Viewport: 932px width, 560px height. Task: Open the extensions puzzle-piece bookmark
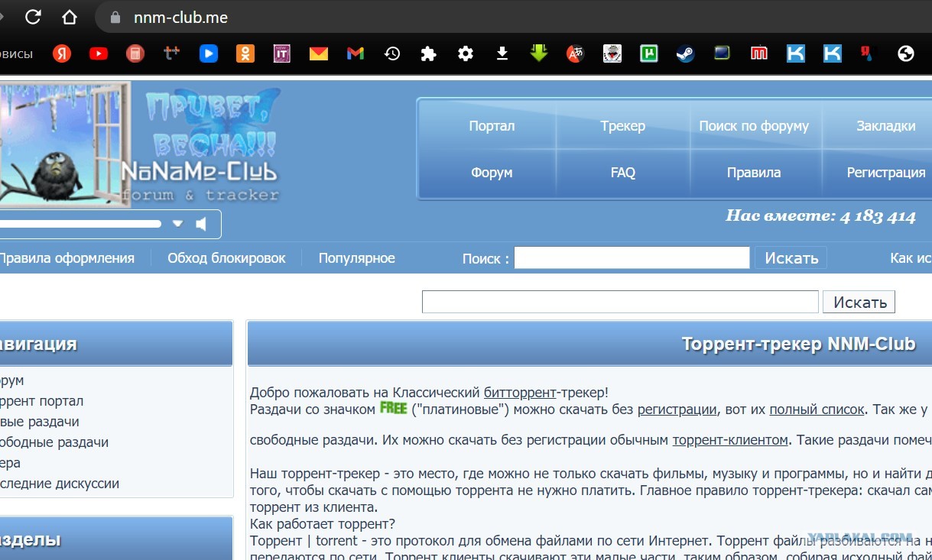(x=429, y=53)
